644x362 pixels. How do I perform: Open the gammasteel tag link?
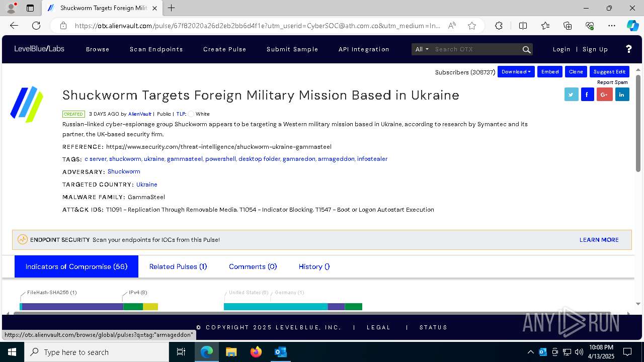[x=185, y=159]
